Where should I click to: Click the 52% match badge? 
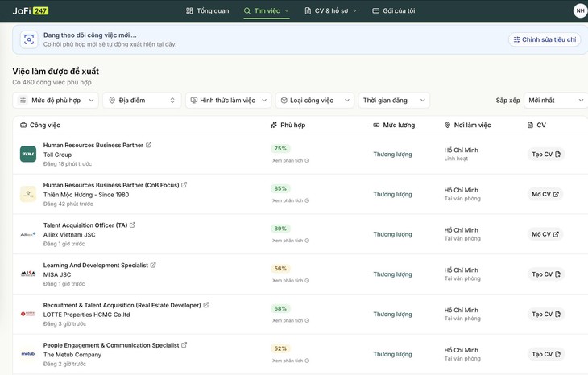pos(280,348)
